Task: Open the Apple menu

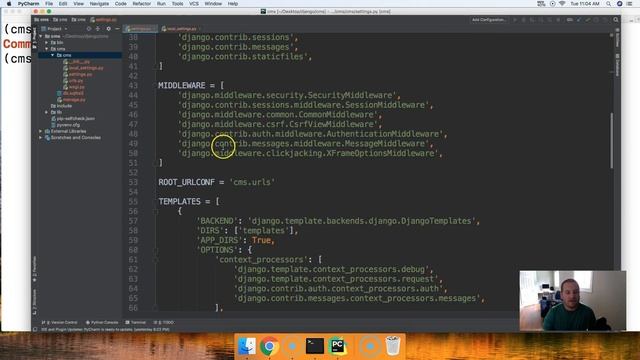Action: (x=9, y=4)
